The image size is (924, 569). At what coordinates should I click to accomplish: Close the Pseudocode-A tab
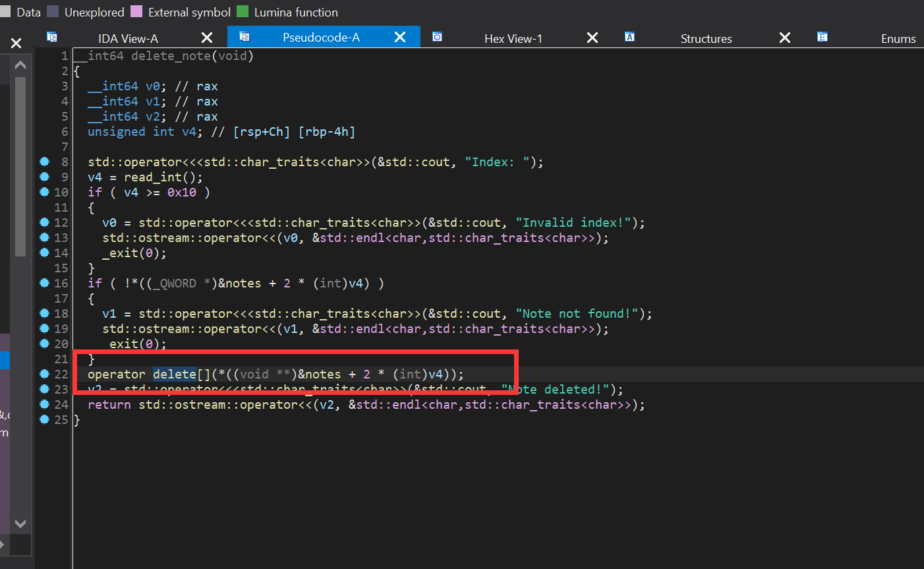[400, 38]
